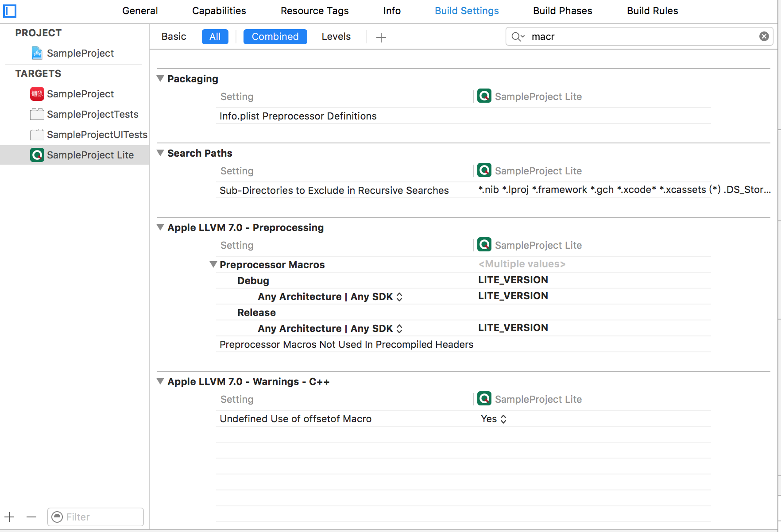Click the SampleProjectTests bundle icon
781x532 pixels.
click(37, 114)
